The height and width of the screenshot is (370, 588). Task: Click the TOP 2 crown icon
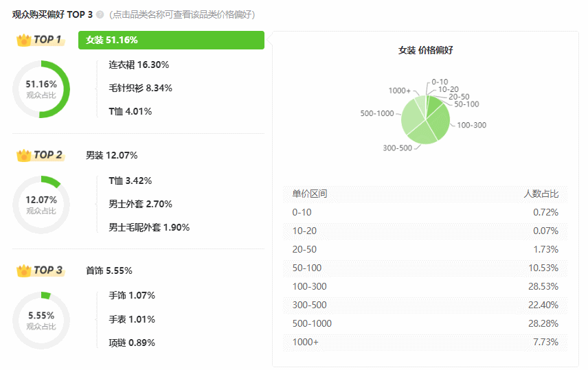(x=24, y=155)
